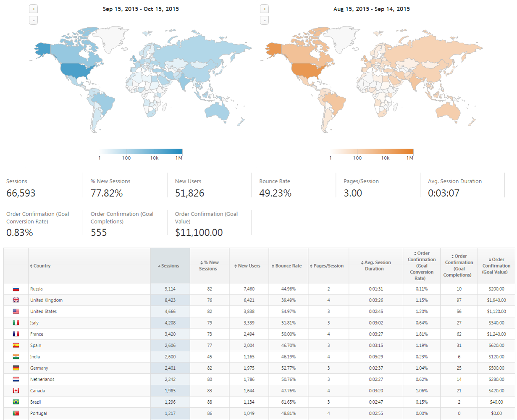Viewport: 517px width, 420px height.
Task: Sort table by Bounce Rate column
Action: [288, 266]
